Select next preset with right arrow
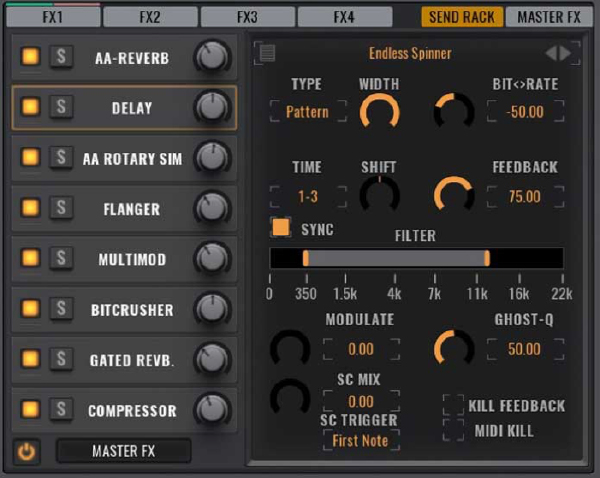 coord(565,53)
